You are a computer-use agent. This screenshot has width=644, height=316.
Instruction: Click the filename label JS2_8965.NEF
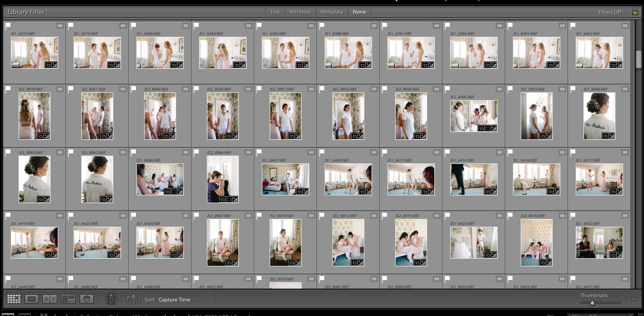coord(93,152)
